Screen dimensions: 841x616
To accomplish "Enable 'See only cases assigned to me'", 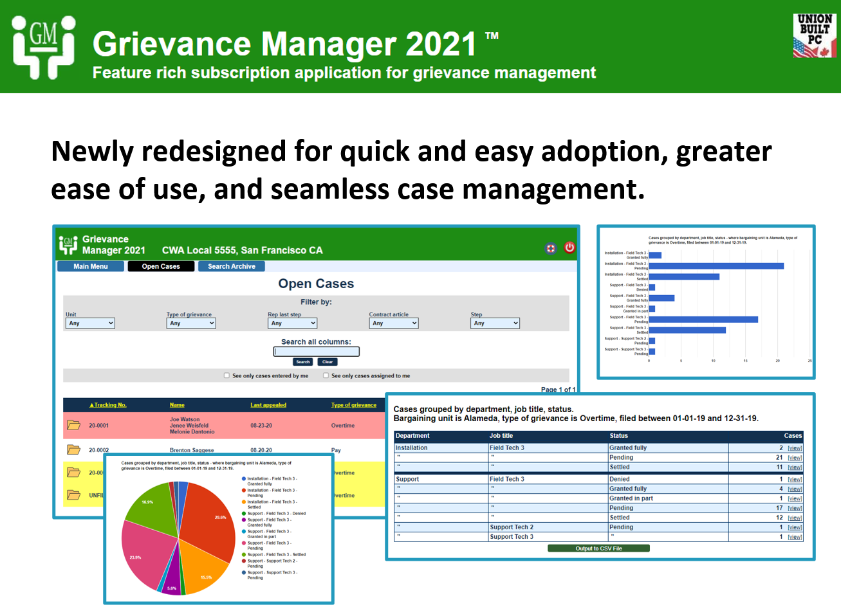I will (325, 375).
